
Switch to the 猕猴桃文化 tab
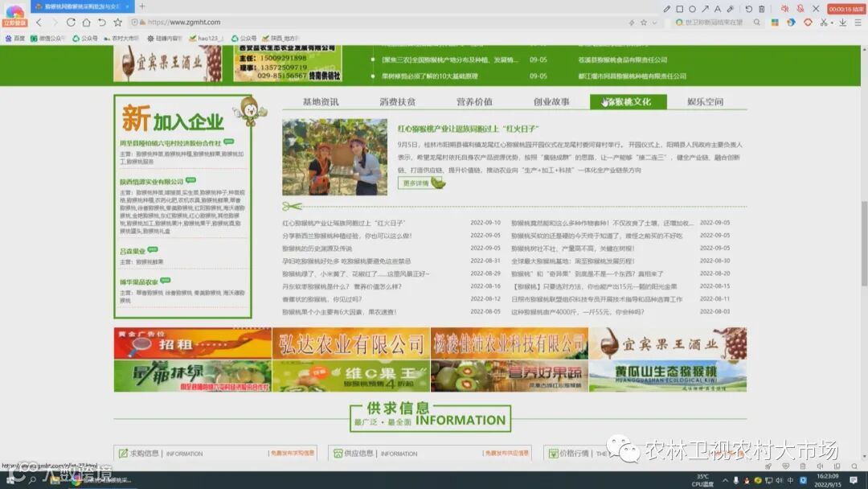pyautogui.click(x=628, y=102)
